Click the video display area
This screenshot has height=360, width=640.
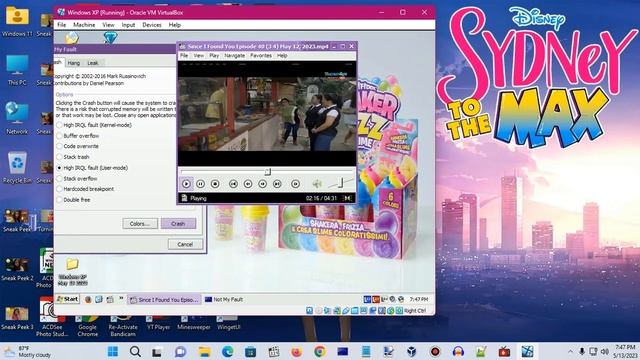pos(267,113)
